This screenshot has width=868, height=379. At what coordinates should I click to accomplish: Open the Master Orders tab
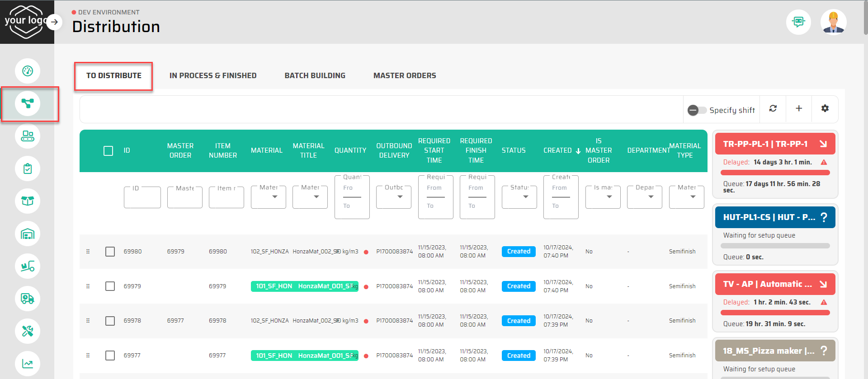pos(405,75)
